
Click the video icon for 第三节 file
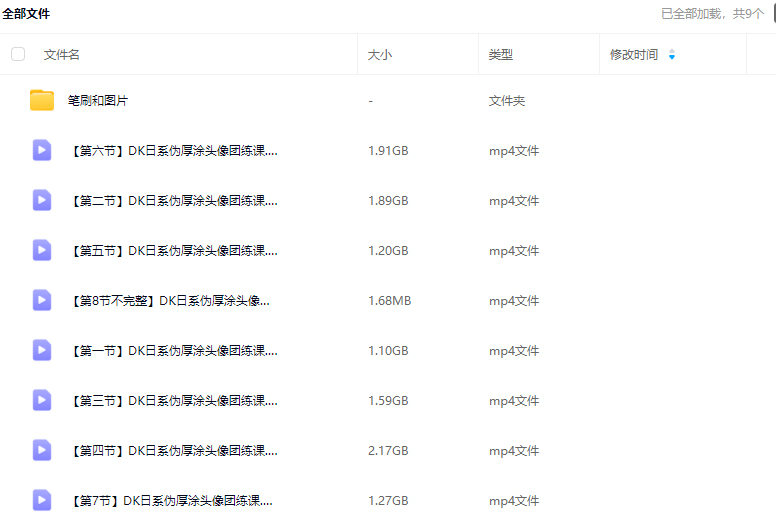tap(42, 400)
